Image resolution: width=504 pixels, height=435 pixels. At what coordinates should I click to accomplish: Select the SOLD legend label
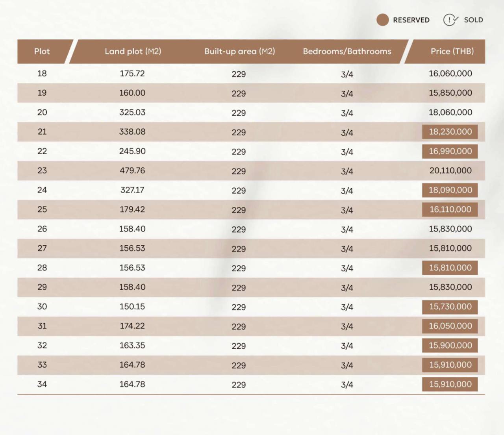(x=473, y=20)
